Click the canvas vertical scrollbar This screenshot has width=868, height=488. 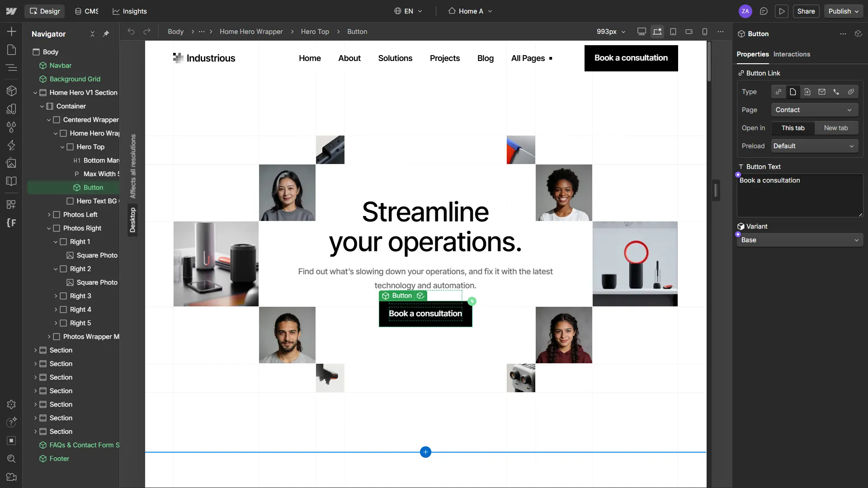[x=709, y=61]
